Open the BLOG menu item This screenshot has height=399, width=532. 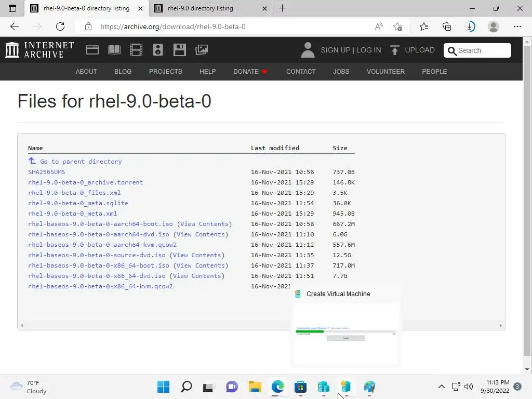(x=123, y=72)
